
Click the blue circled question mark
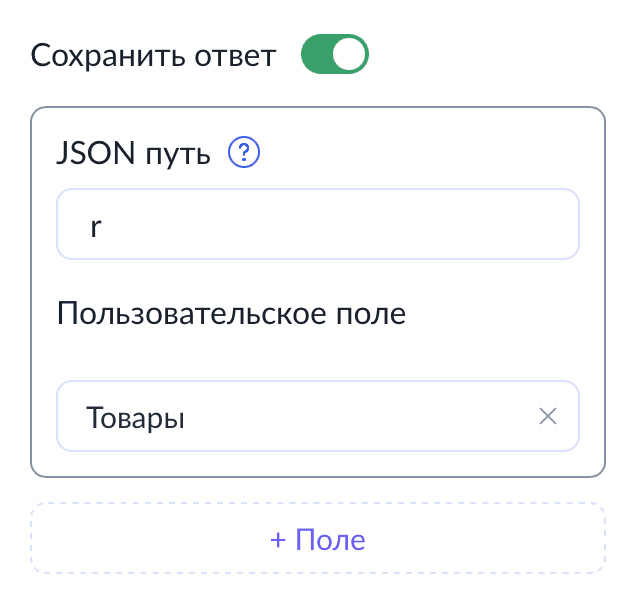tap(244, 152)
